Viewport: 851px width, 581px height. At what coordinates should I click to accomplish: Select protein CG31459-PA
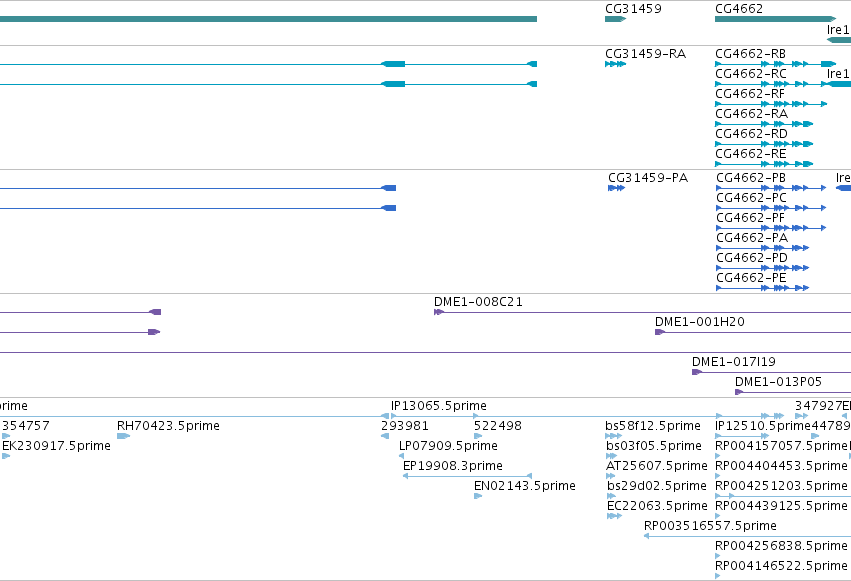point(647,178)
